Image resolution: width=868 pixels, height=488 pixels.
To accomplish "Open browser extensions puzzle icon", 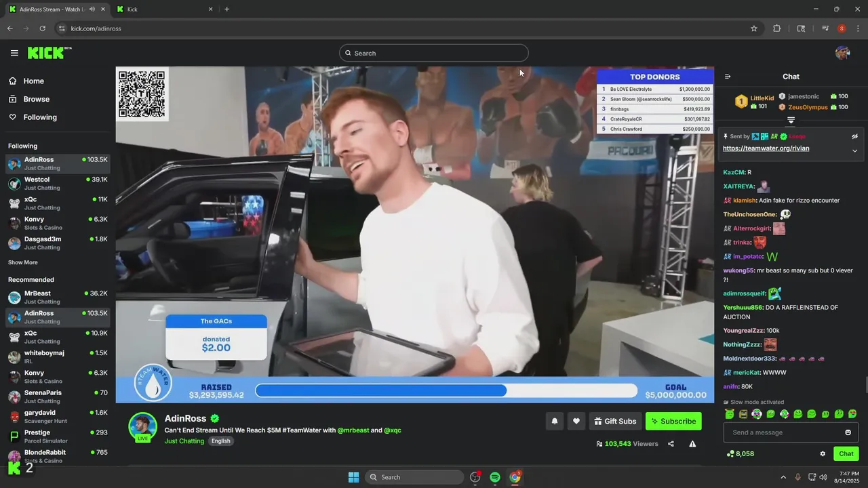I will click(x=777, y=28).
